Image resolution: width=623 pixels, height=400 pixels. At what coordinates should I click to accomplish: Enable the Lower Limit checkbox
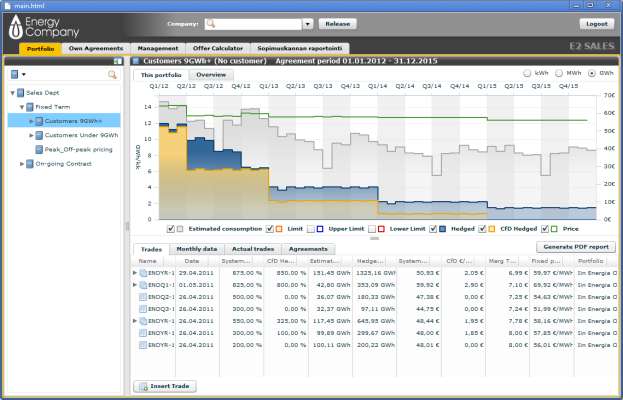tap(372, 229)
